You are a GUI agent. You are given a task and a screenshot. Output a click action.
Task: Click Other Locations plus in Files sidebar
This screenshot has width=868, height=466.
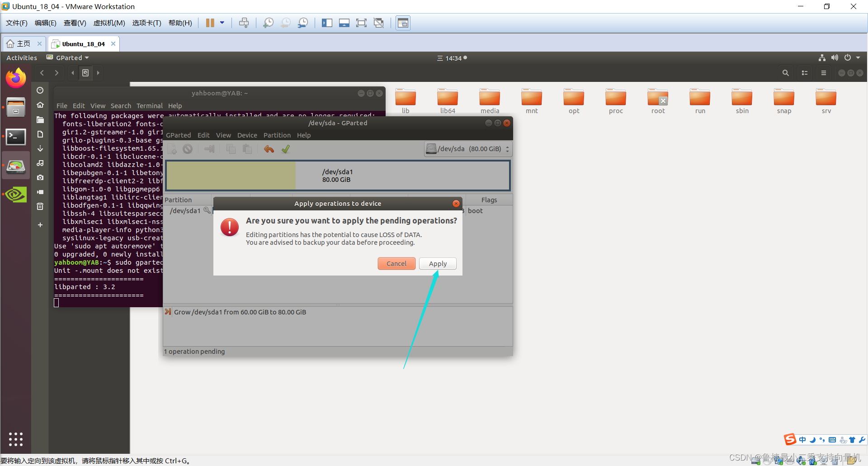pos(40,225)
